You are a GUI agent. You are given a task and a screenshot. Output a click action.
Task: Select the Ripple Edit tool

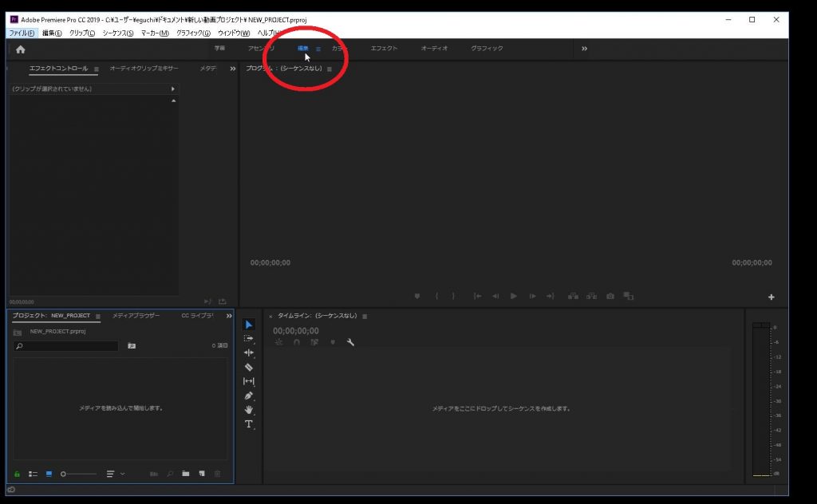tap(248, 352)
